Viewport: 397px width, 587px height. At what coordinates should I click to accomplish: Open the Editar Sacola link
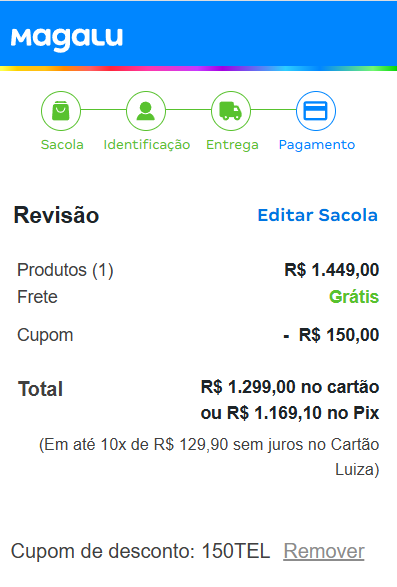(x=318, y=215)
